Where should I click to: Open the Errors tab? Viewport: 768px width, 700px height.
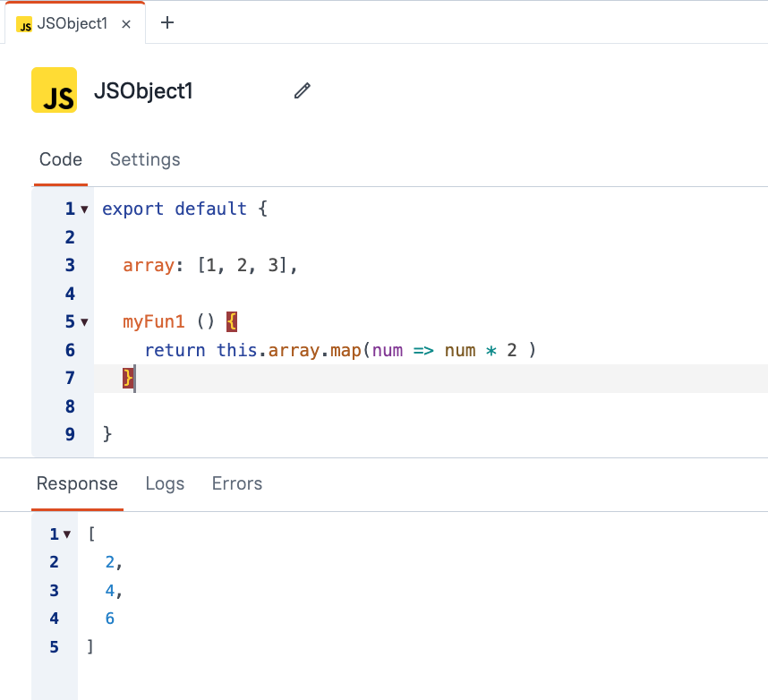(237, 483)
